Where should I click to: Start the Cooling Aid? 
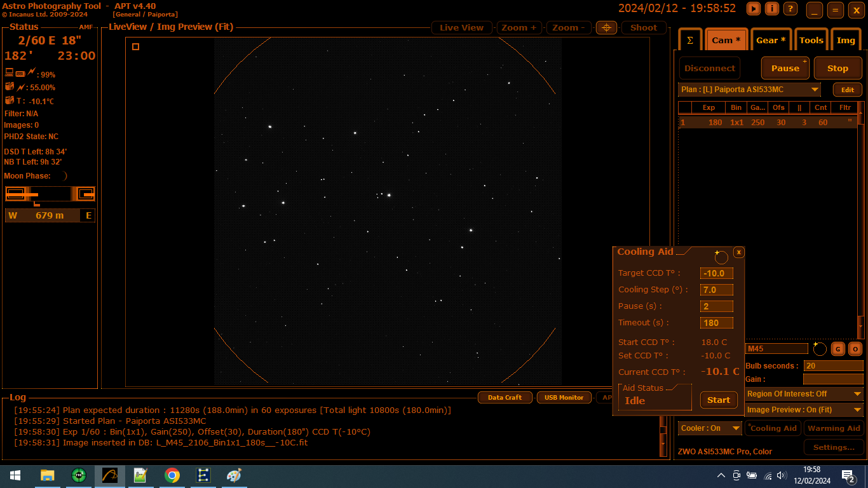tap(719, 400)
